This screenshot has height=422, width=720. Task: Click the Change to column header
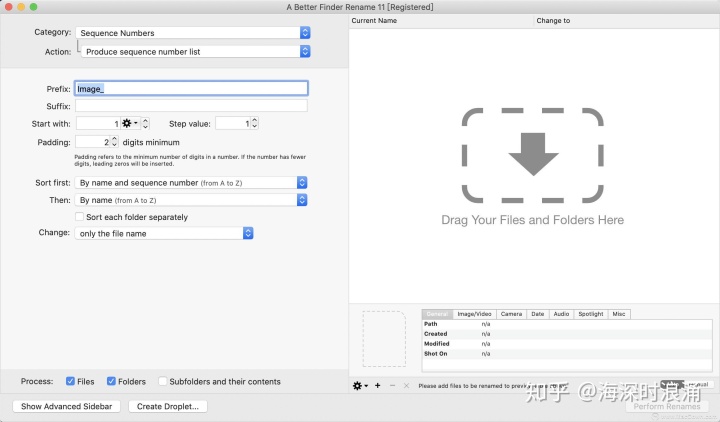pyautogui.click(x=627, y=21)
